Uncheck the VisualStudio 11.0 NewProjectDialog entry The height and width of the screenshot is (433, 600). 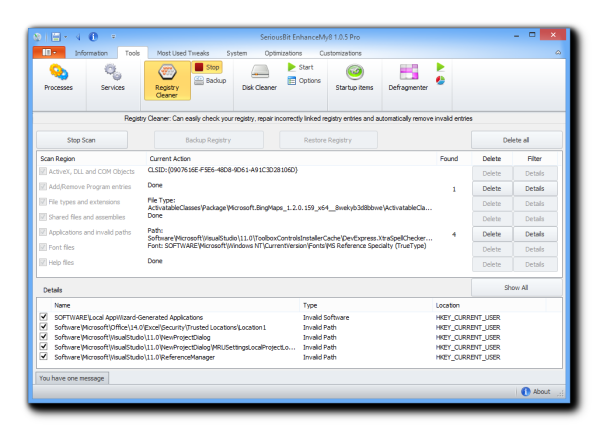pyautogui.click(x=44, y=337)
